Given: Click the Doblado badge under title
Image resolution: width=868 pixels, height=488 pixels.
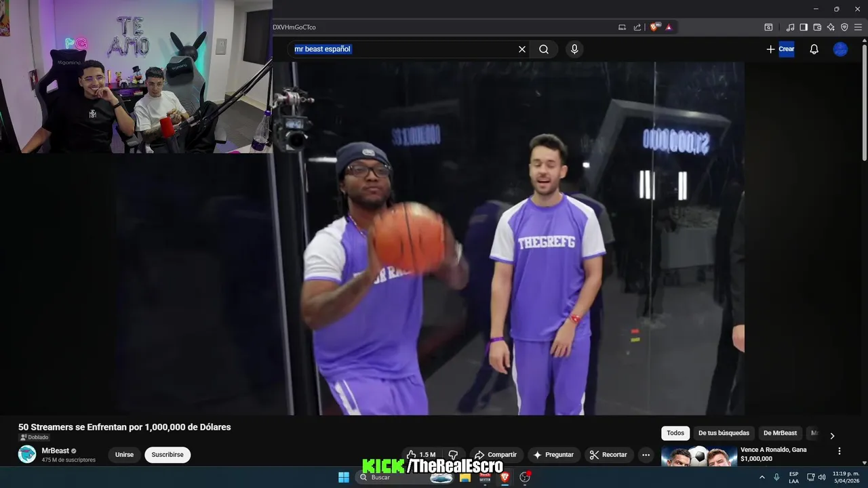Looking at the screenshot, I should [34, 437].
